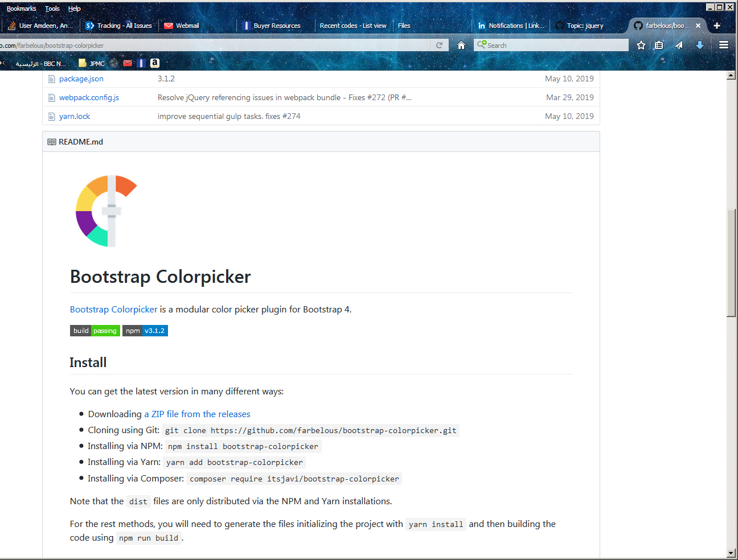Image resolution: width=738 pixels, height=560 pixels.
Task: Open the webpack.config.js file
Action: (89, 98)
